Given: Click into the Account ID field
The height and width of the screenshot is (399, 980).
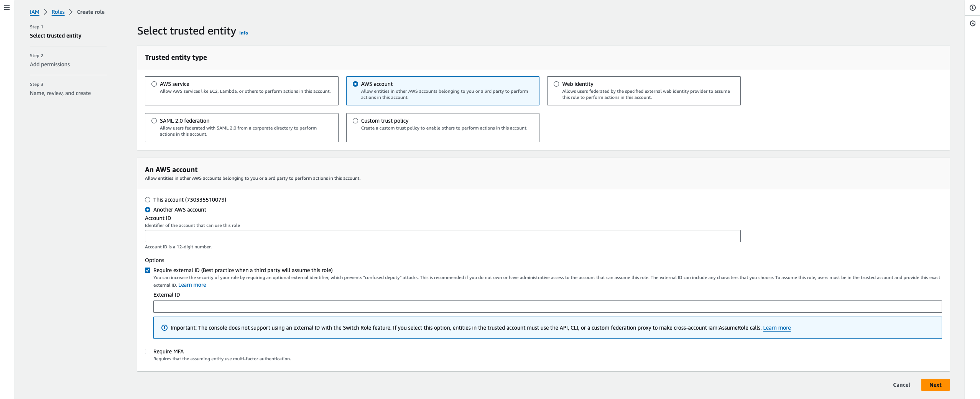Looking at the screenshot, I should coord(442,236).
